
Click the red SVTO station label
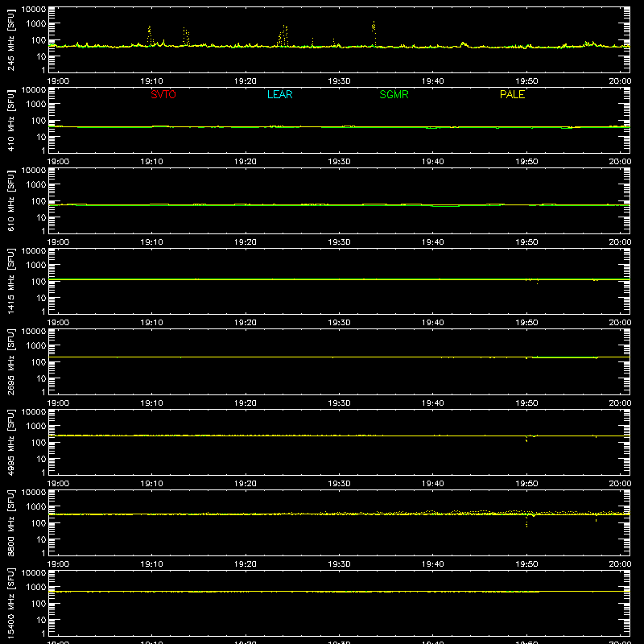[163, 94]
